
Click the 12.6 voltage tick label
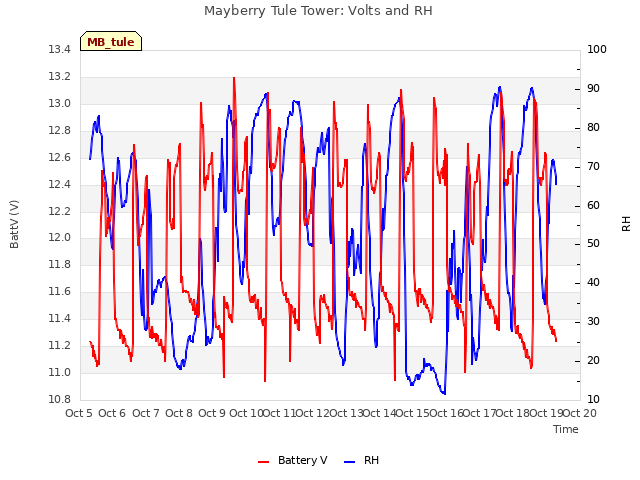[59, 158]
